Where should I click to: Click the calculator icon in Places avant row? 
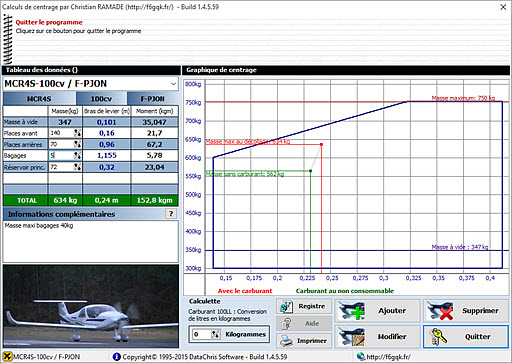77,133
